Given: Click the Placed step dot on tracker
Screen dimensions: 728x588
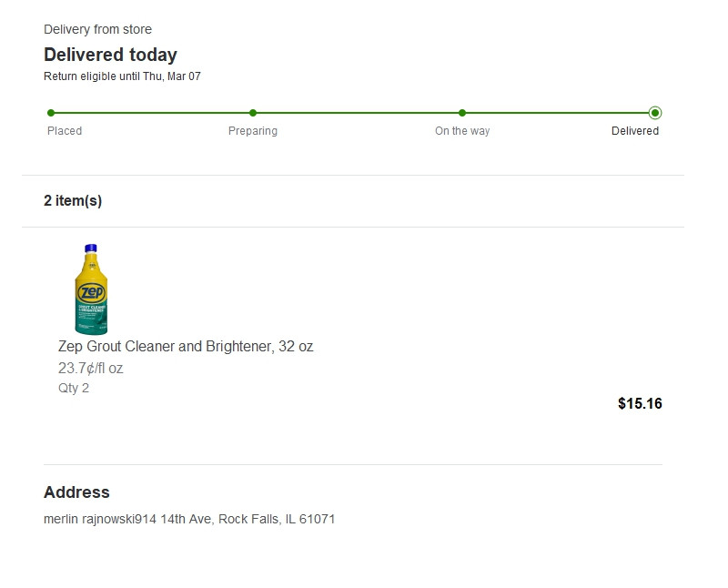Looking at the screenshot, I should click(51, 113).
